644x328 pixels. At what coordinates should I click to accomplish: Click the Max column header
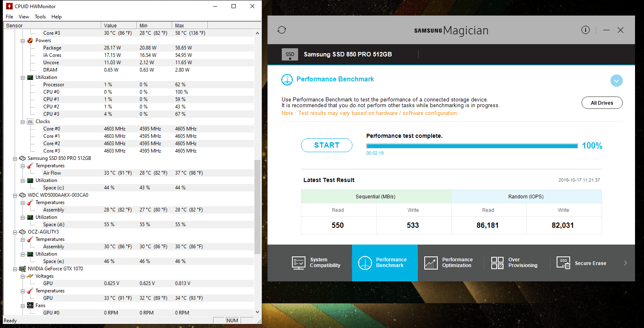(x=190, y=25)
